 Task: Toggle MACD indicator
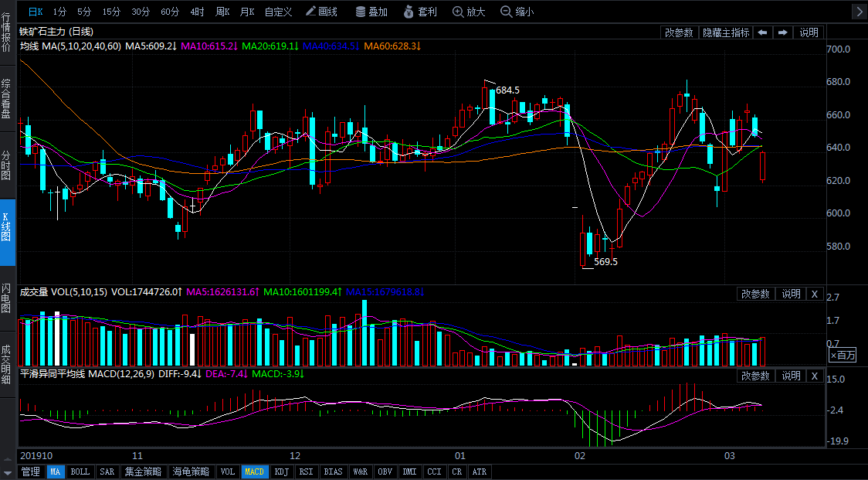(255, 471)
